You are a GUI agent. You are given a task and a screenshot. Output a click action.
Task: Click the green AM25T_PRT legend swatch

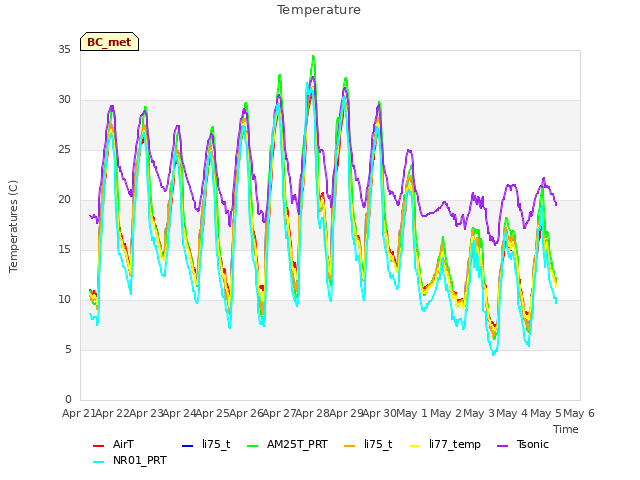click(x=253, y=446)
